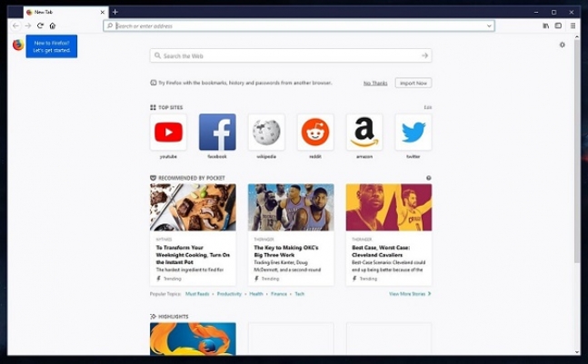Click the Highlights heading

(174, 317)
